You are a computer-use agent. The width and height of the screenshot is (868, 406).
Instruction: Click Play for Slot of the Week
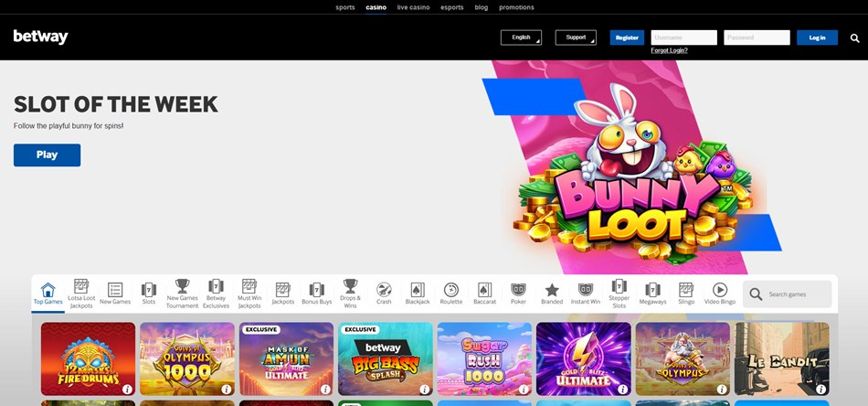[x=47, y=155]
